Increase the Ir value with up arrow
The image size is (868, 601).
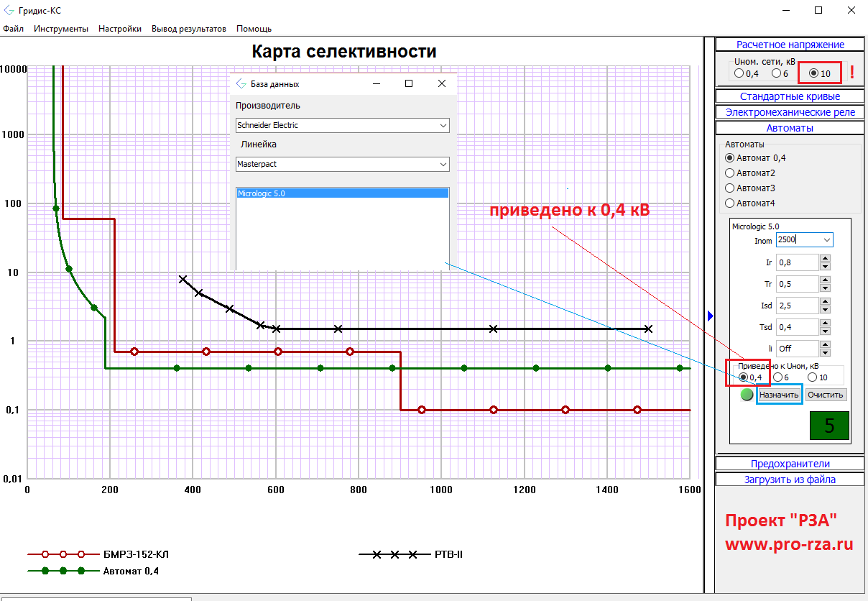pos(826,258)
